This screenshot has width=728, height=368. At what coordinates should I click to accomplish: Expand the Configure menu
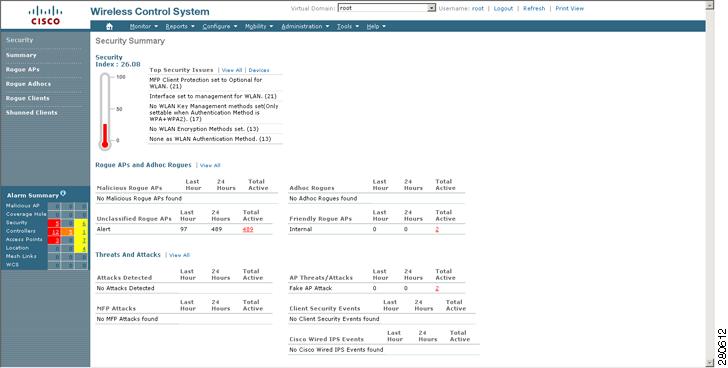pos(220,26)
